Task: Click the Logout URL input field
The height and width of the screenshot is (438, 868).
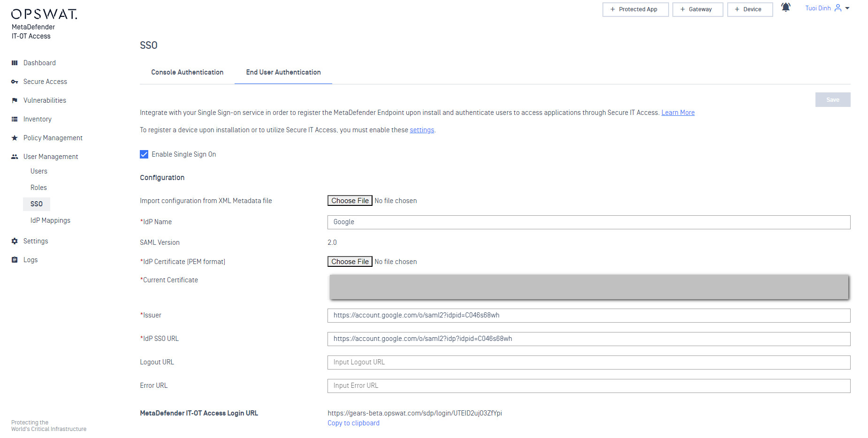Action: 589,362
